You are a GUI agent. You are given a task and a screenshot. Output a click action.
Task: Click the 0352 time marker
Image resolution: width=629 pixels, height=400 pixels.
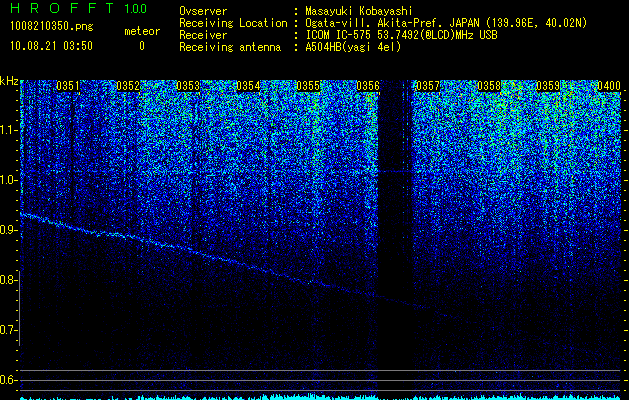pos(128,86)
